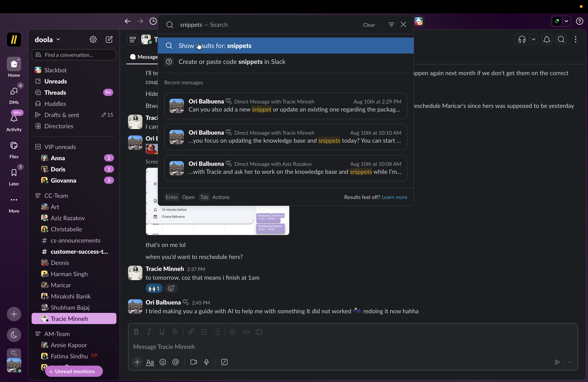Viewport: 588px width, 382px height.
Task: Toggle the moon pause-notifications button
Action: tap(14, 335)
